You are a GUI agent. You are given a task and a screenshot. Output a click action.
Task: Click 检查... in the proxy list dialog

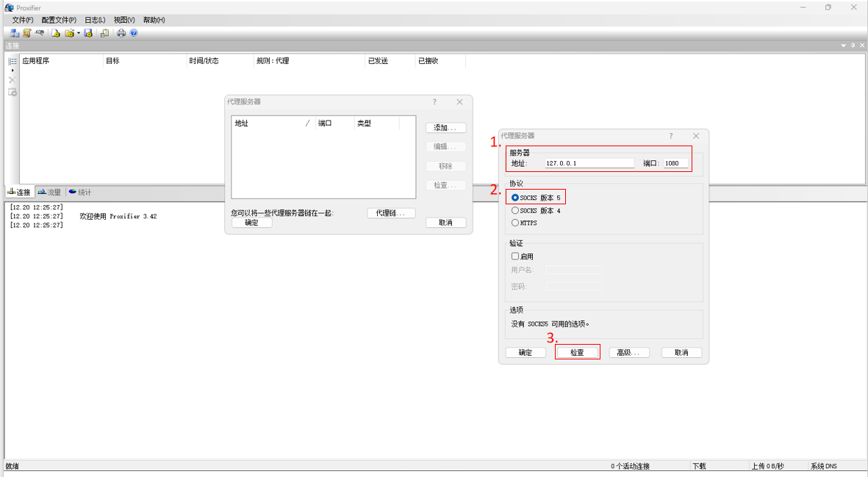(445, 185)
